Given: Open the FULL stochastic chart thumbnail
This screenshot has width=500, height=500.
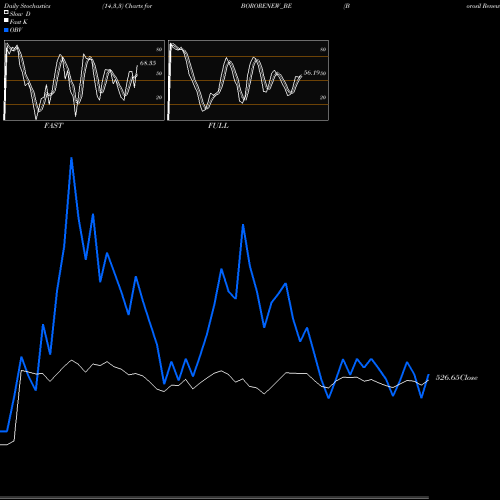Looking at the screenshot, I should (x=248, y=80).
